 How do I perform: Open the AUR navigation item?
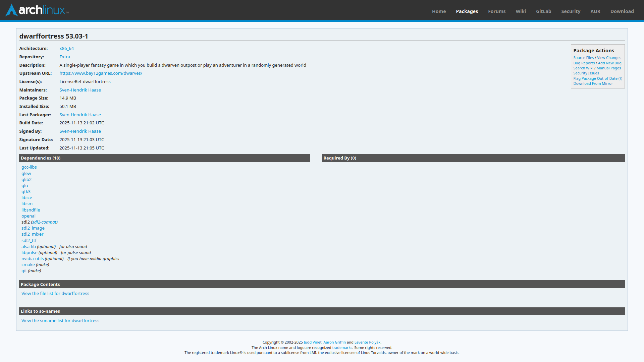595,11
